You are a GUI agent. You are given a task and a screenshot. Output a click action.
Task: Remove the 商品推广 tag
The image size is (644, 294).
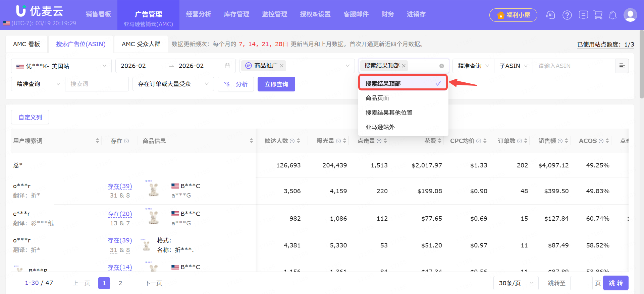click(x=282, y=66)
